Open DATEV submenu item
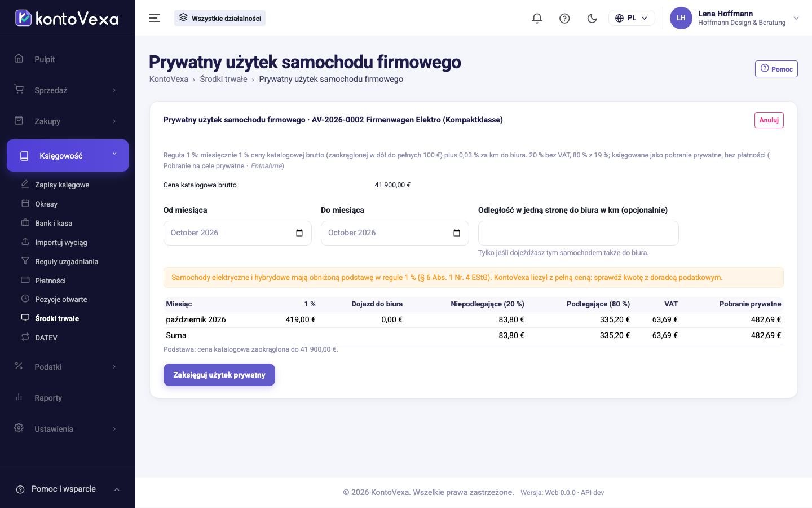 click(46, 338)
